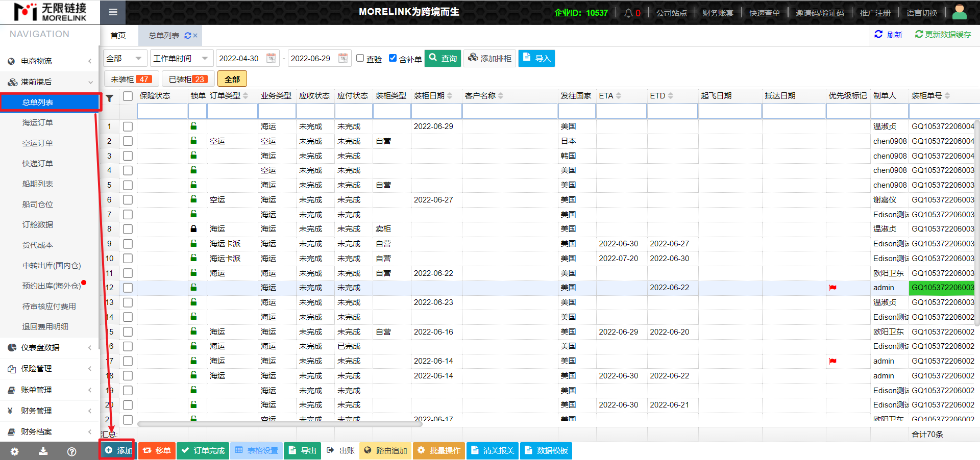Click the black lock icon in row 8

193,229
